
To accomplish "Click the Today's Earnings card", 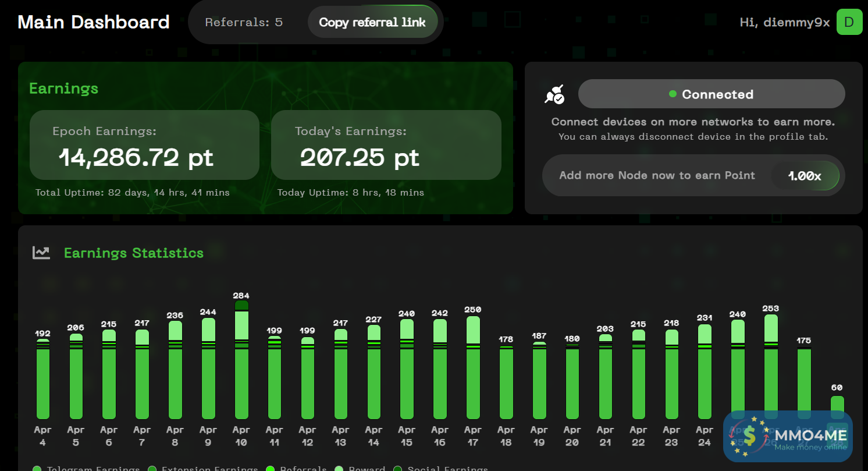I will [x=386, y=145].
